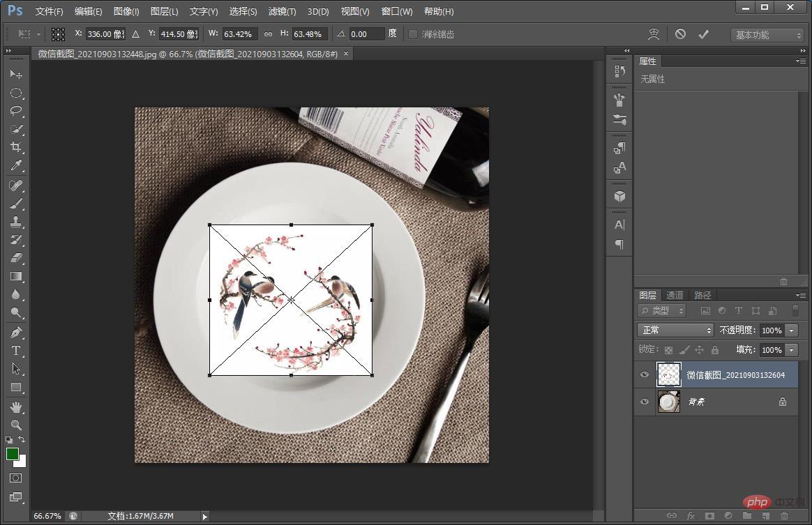Open the 滤镜(T) menu
Viewport: 812px width, 525px height.
point(282,11)
